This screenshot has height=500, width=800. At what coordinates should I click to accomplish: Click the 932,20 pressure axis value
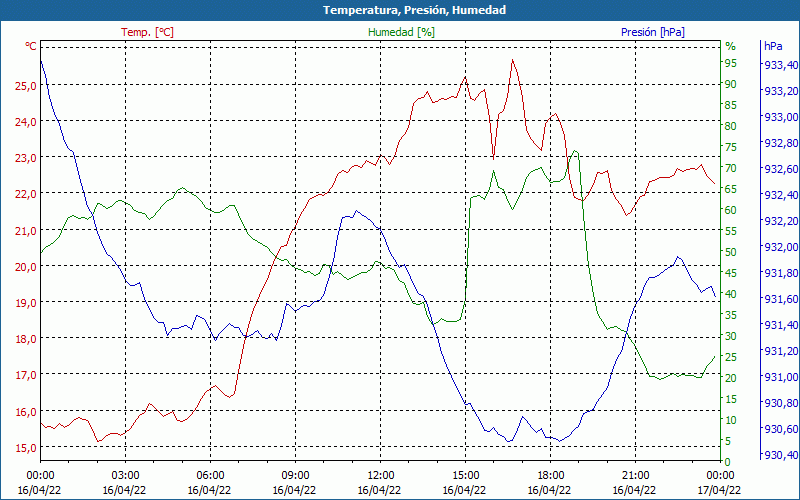point(781,221)
